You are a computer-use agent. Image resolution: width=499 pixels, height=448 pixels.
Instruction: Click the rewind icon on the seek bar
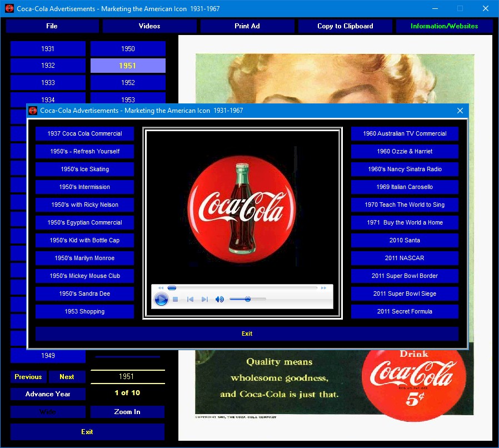tap(161, 288)
